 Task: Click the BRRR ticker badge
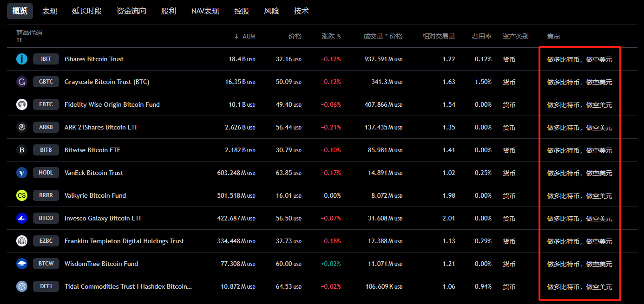click(46, 195)
